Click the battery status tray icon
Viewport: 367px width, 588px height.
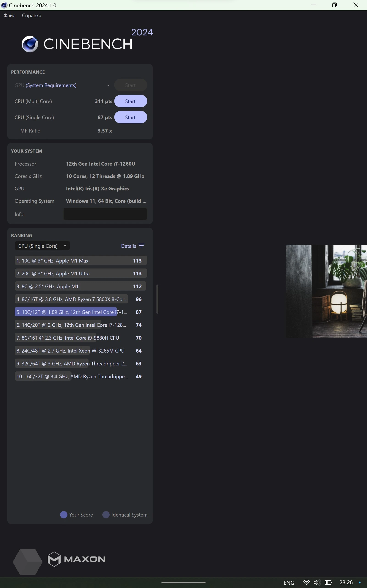click(328, 582)
